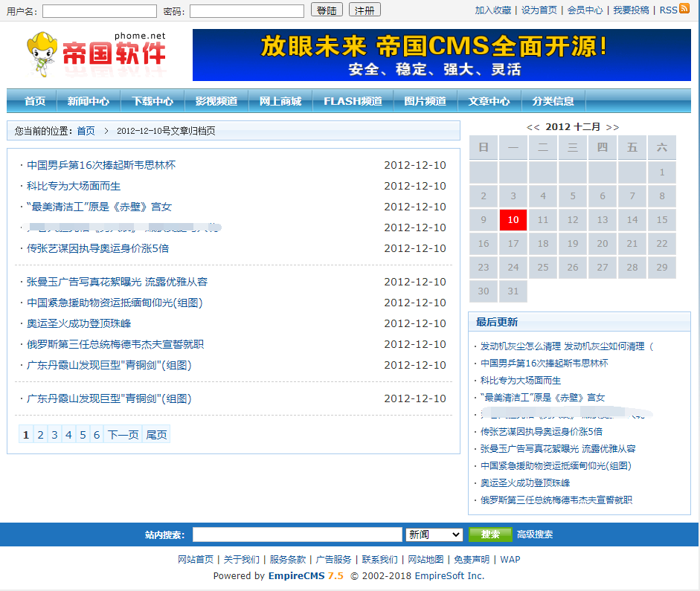Go to page 2 of article list
This screenshot has width=700, height=591.
[40, 435]
